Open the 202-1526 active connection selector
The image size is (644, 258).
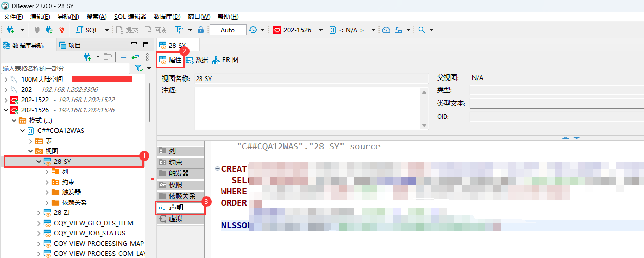(298, 30)
